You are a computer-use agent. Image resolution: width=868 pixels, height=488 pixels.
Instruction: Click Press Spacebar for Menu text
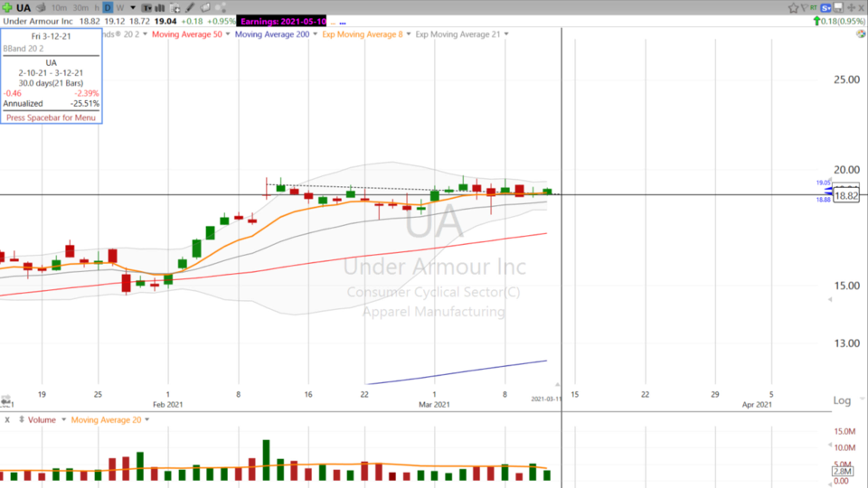pyautogui.click(x=51, y=117)
